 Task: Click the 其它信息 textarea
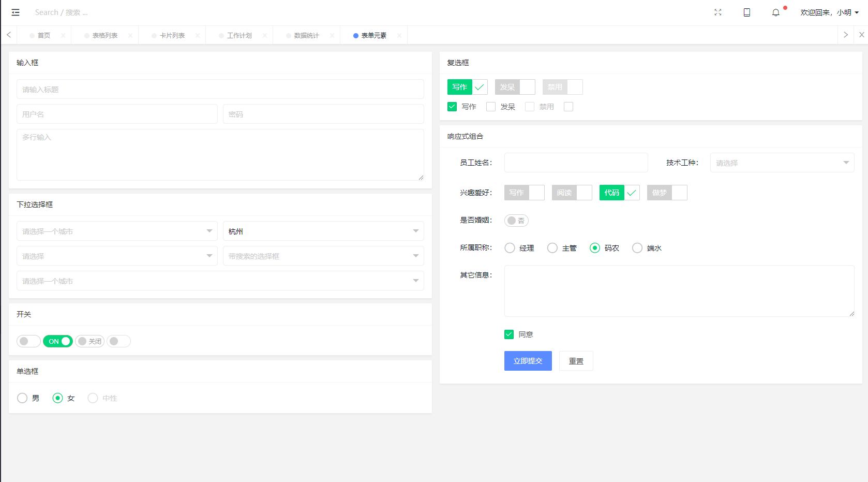pos(679,291)
